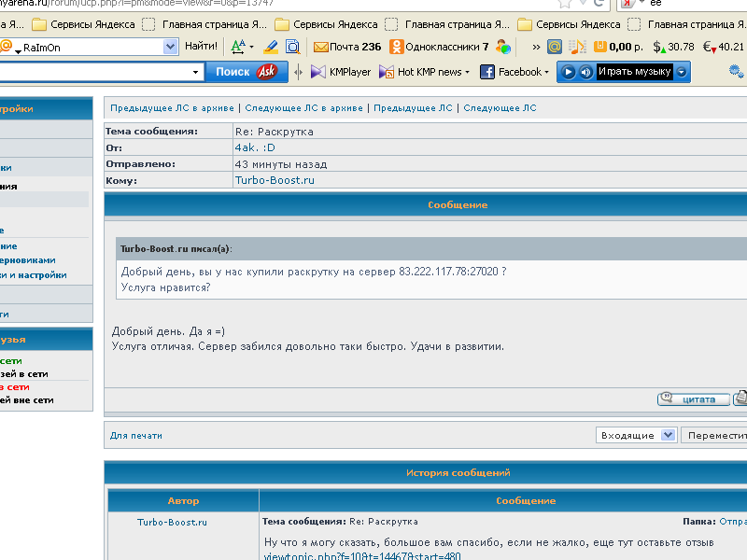Open toolbar settings gear icon
This screenshot has height=560, width=747.
(x=736, y=72)
